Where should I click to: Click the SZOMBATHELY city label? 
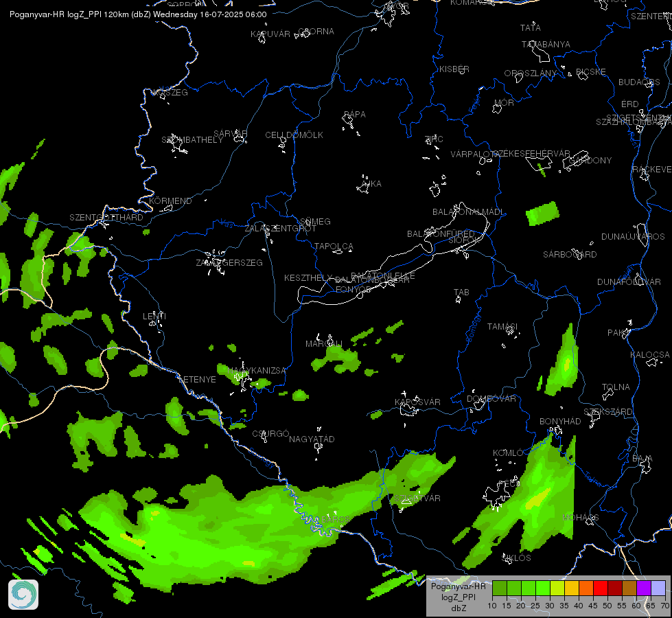point(192,140)
